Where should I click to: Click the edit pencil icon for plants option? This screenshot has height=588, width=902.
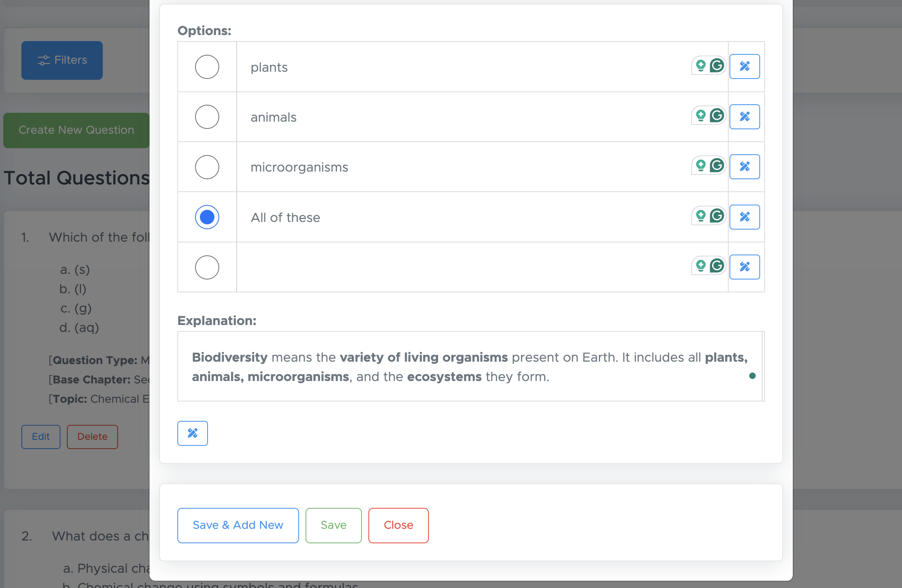click(x=744, y=66)
